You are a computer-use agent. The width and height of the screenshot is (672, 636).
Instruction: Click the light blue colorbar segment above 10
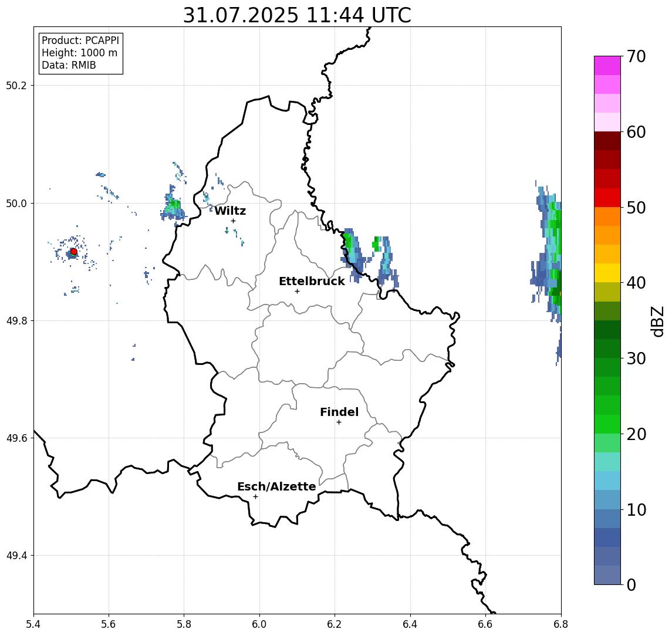(x=607, y=499)
